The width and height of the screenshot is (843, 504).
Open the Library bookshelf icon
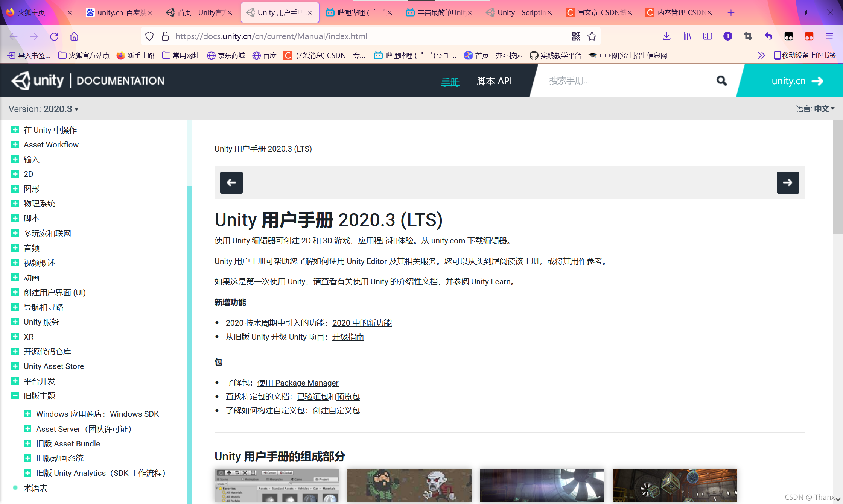click(x=687, y=36)
